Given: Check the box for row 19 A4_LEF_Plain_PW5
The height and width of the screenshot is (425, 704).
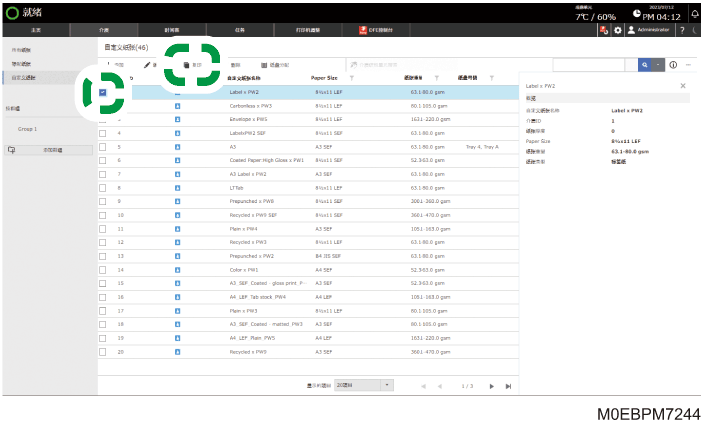Looking at the screenshot, I should (x=103, y=338).
